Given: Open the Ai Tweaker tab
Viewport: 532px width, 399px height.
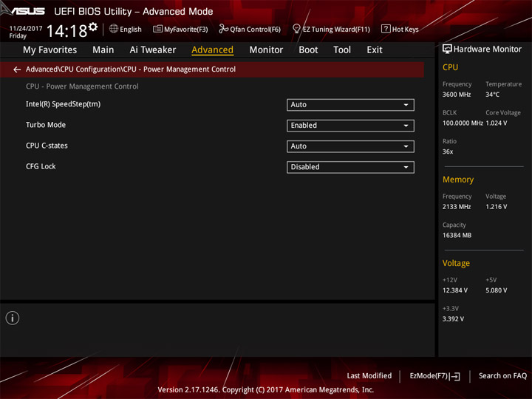Looking at the screenshot, I should (153, 50).
